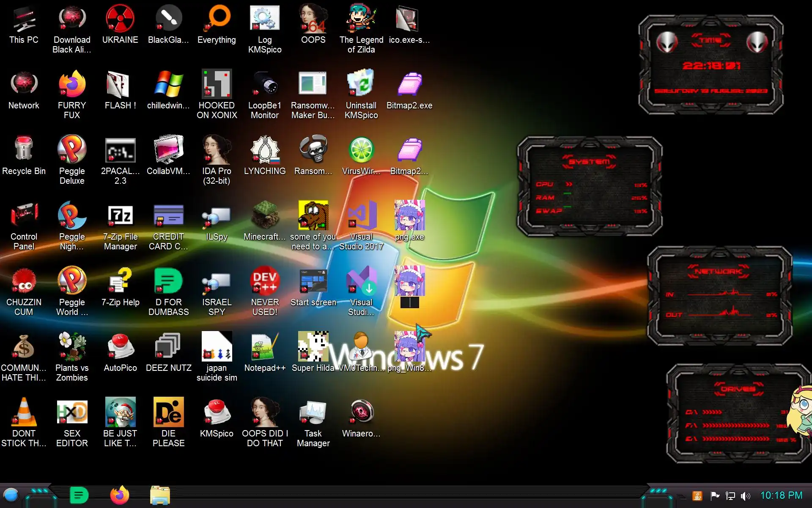Open the Recycle Bin desktop icon
The image size is (812, 508).
point(24,149)
